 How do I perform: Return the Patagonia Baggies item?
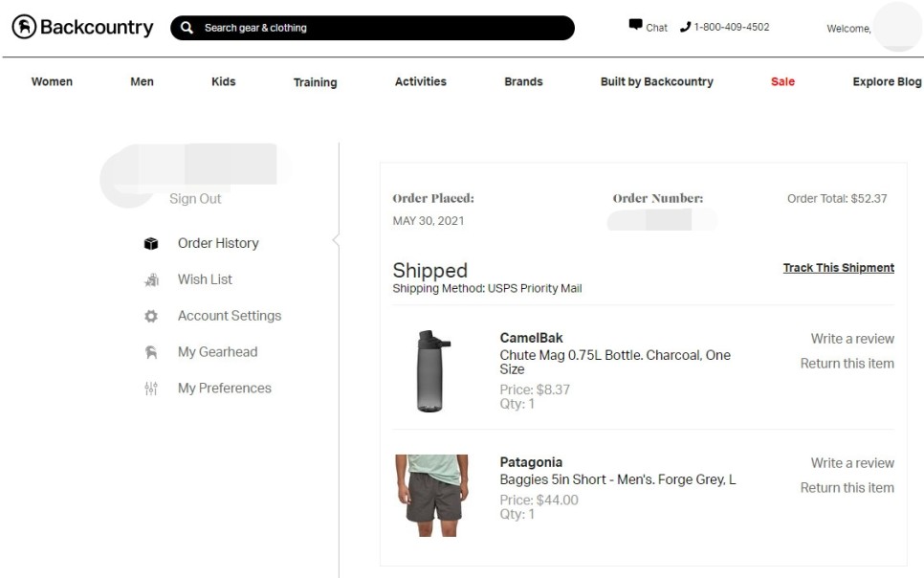(x=847, y=488)
